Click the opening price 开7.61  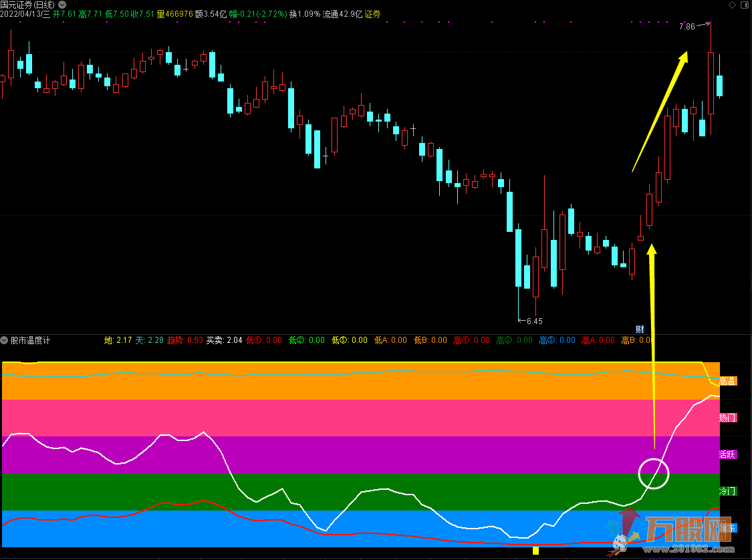64,15
